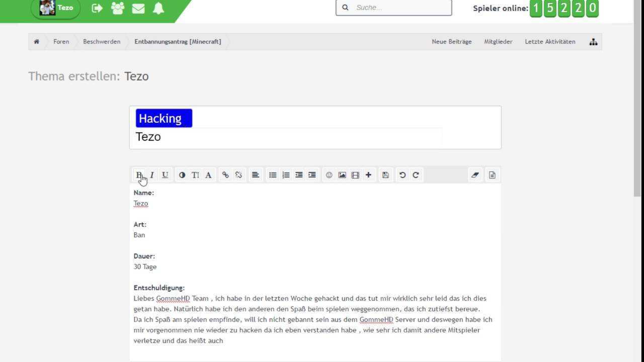Click the eraser remove-formatting icon
This screenshot has height=362, width=644.
pos(475,175)
